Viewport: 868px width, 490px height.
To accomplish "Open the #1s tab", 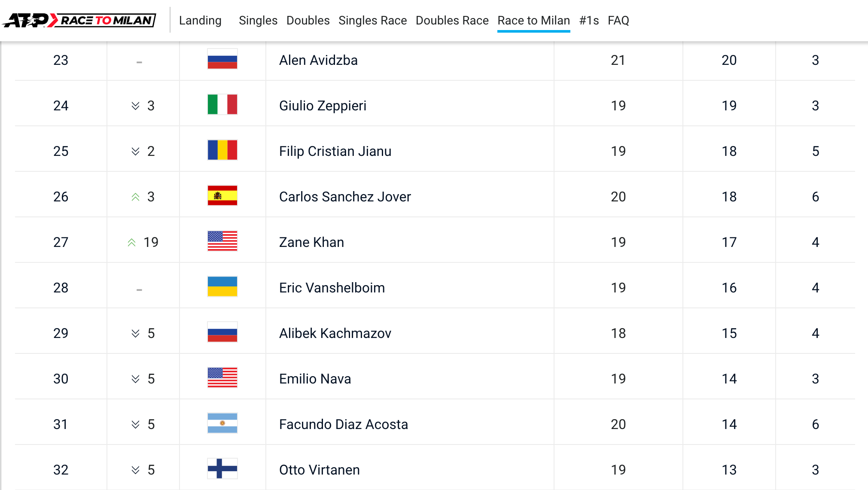I will [589, 20].
